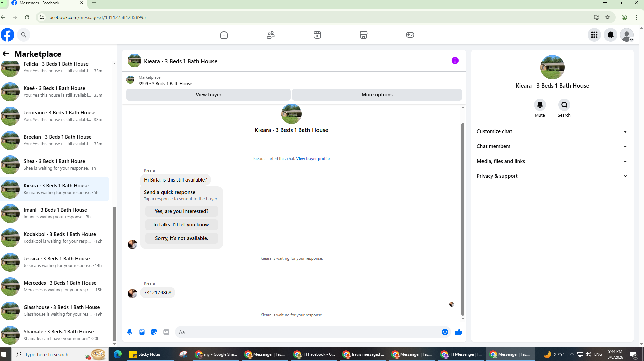The image size is (644, 361).
Task: Click the phone number message 7312174868
Action: pos(157,293)
